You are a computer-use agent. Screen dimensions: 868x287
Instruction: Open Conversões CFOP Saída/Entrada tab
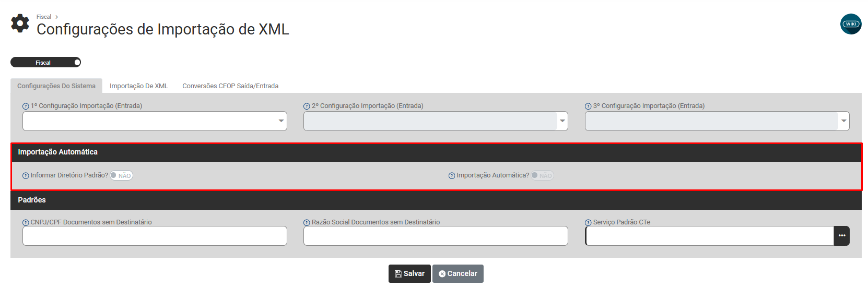coord(230,86)
